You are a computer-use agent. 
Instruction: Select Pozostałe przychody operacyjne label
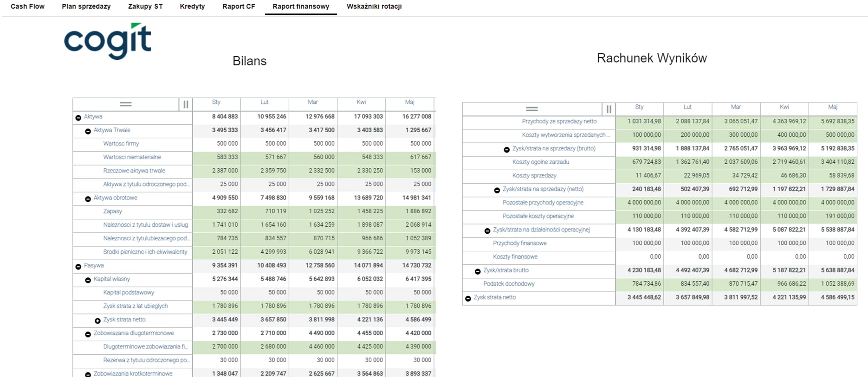543,203
